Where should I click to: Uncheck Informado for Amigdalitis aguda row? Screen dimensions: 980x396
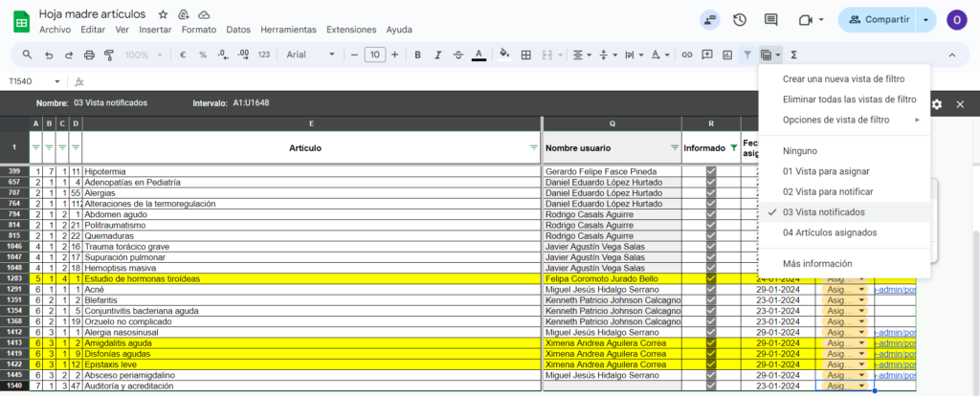710,341
